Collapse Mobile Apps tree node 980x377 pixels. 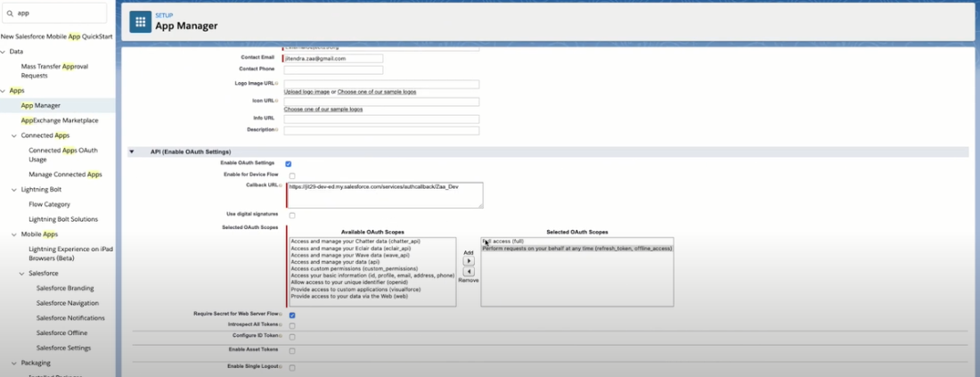coord(14,234)
